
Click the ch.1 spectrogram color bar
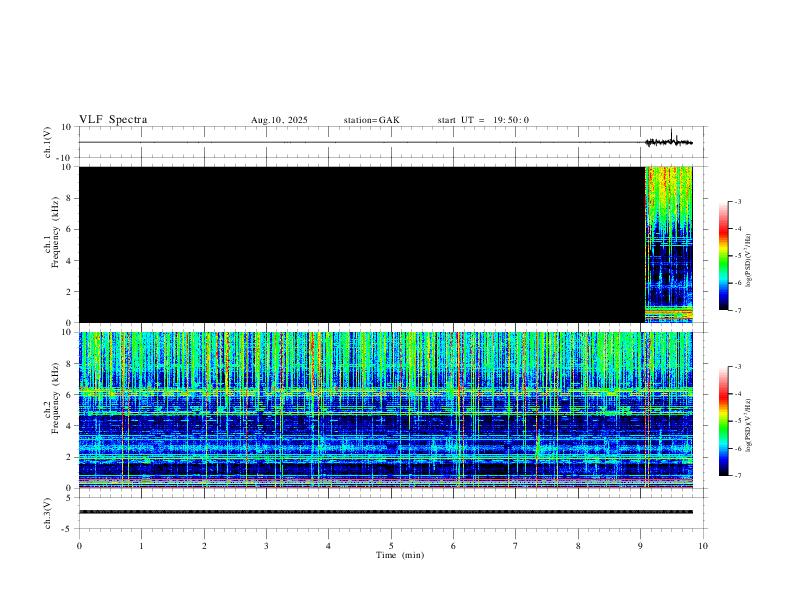(723, 256)
